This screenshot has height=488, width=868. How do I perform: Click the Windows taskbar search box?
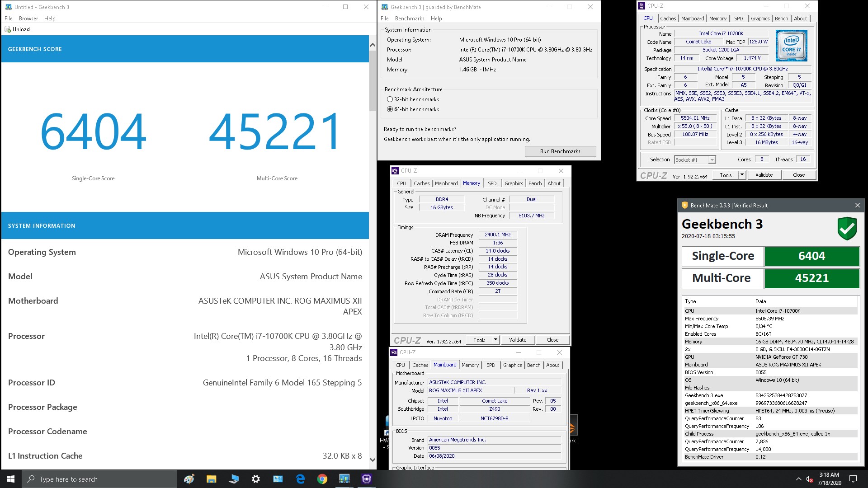(x=99, y=479)
